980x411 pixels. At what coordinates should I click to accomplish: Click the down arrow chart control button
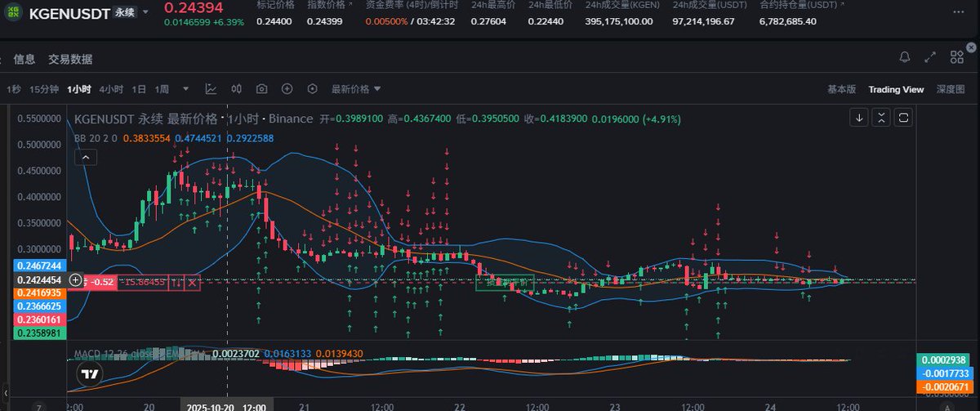[x=859, y=118]
